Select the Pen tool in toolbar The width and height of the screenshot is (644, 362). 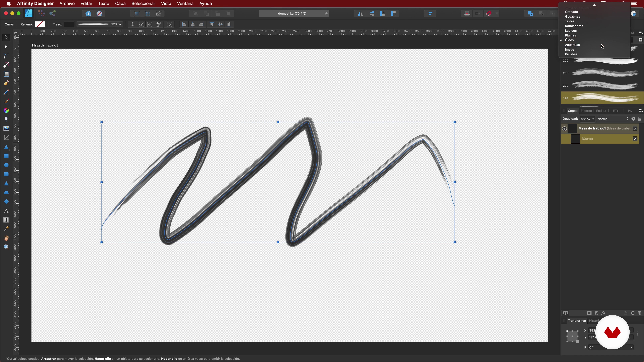[x=6, y=83]
